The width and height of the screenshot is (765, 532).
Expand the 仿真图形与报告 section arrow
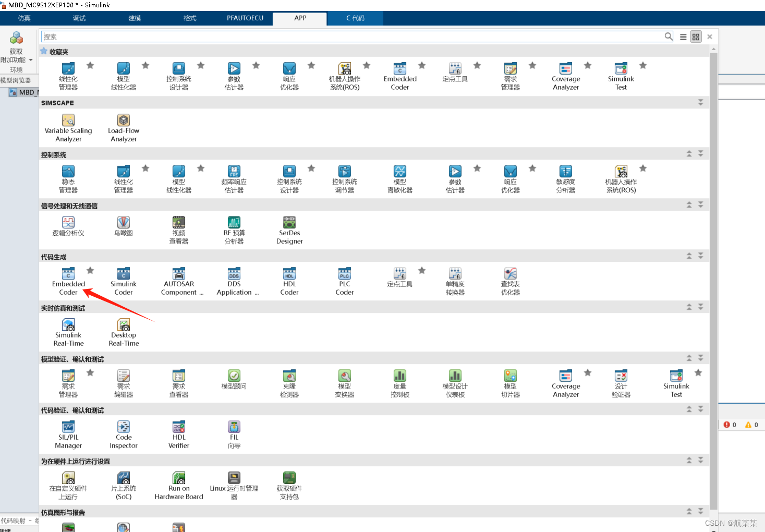pyautogui.click(x=701, y=512)
